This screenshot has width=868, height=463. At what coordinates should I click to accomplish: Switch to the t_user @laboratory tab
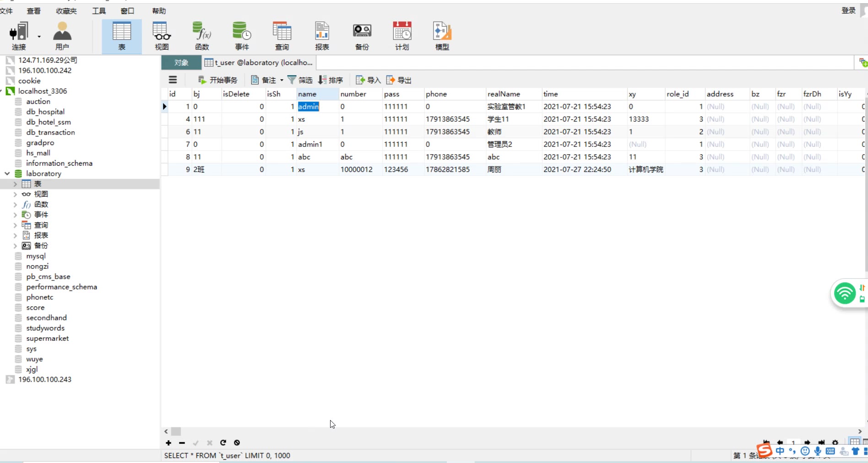pyautogui.click(x=259, y=63)
